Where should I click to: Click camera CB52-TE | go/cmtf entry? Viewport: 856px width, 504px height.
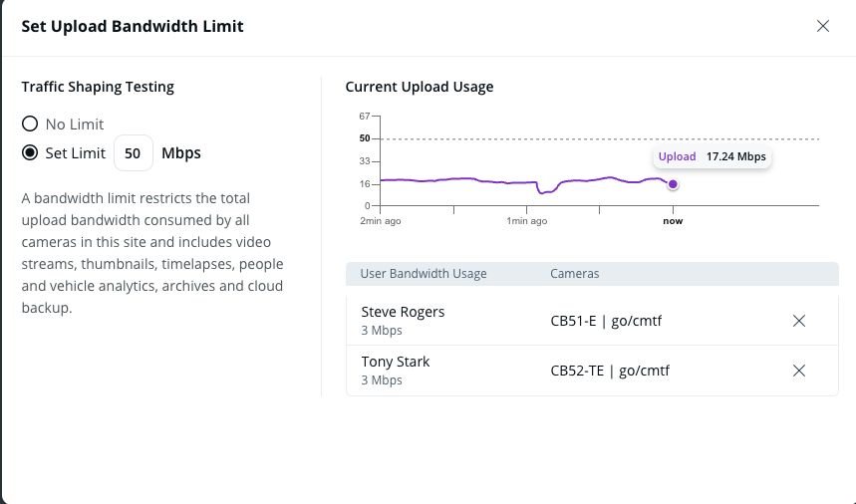pyautogui.click(x=610, y=371)
